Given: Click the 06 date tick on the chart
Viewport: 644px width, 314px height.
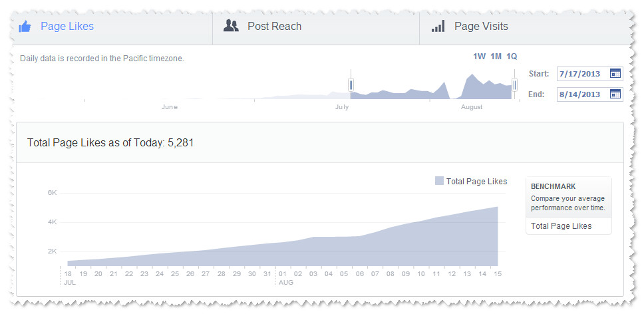Looking at the screenshot, I should coord(360,274).
